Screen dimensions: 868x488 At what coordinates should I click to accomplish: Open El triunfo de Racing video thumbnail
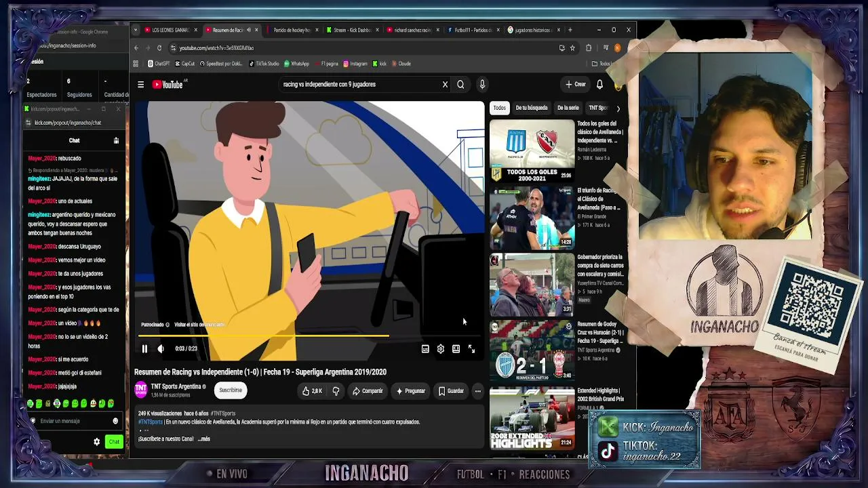pyautogui.click(x=532, y=218)
